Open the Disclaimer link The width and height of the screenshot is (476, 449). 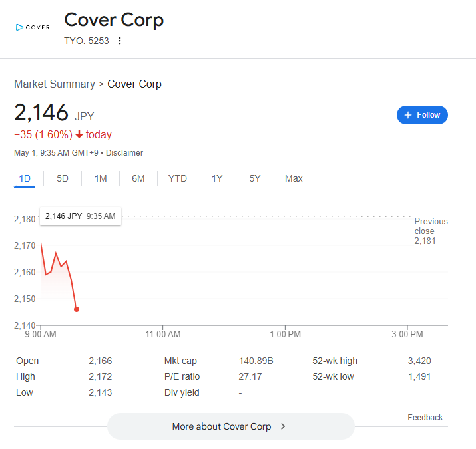click(x=124, y=153)
